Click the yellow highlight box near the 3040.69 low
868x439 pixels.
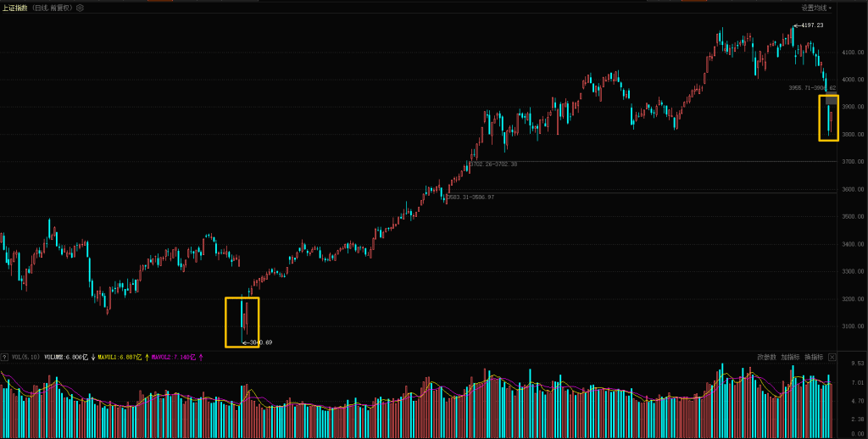pyautogui.click(x=242, y=322)
